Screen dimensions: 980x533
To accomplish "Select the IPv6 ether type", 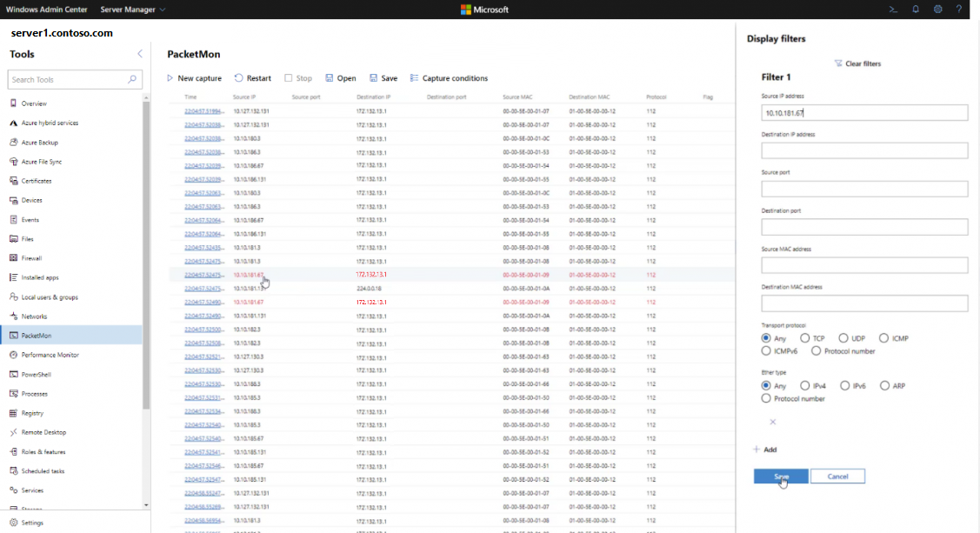I will click(845, 385).
